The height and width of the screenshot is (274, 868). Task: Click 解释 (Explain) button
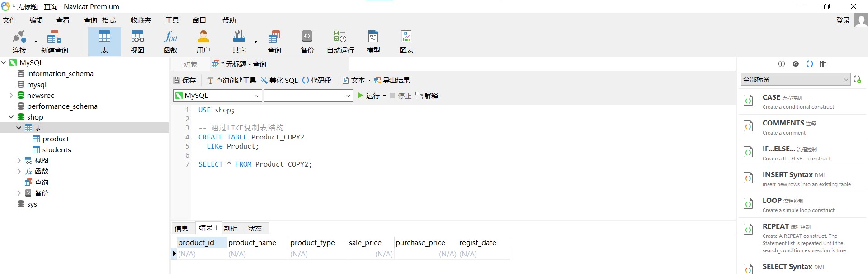click(x=427, y=96)
